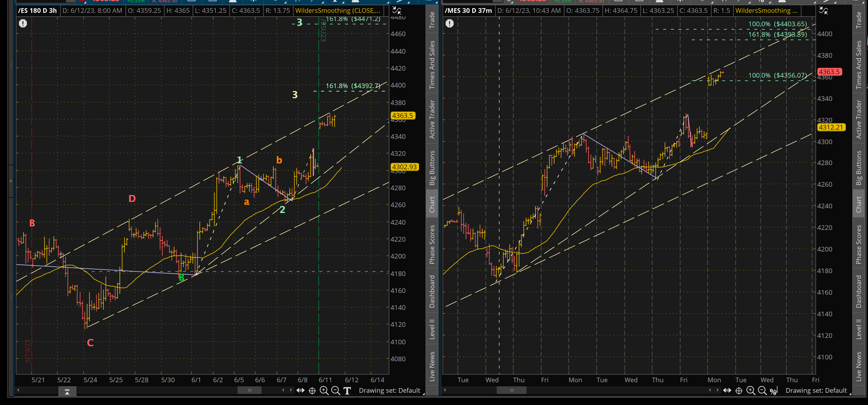Click the /ES scrollbar's far-left scroll arrow
Viewport: 868px width, 405px height.
coord(18,390)
